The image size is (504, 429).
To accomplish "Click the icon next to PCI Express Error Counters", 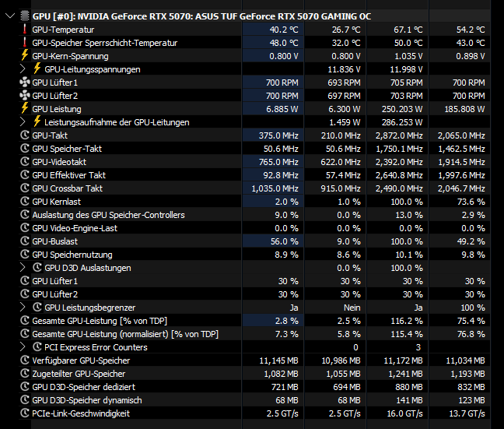I will click(x=37, y=346).
